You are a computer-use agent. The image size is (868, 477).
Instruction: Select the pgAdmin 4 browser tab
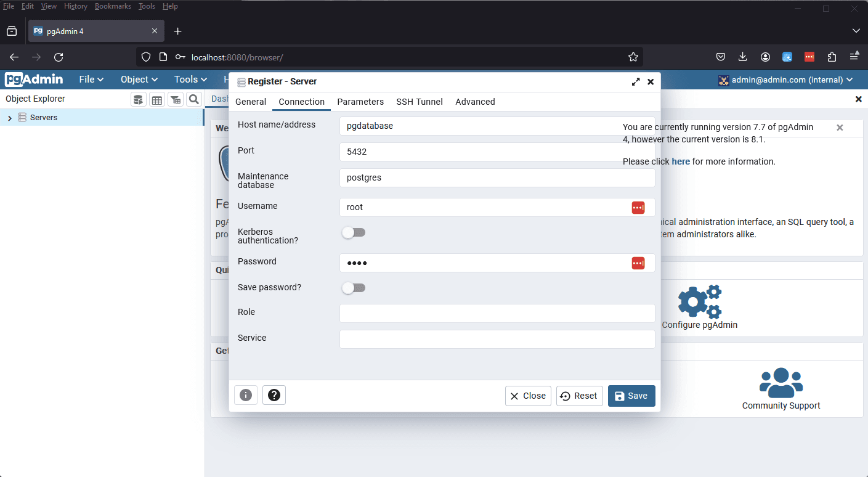(97, 31)
